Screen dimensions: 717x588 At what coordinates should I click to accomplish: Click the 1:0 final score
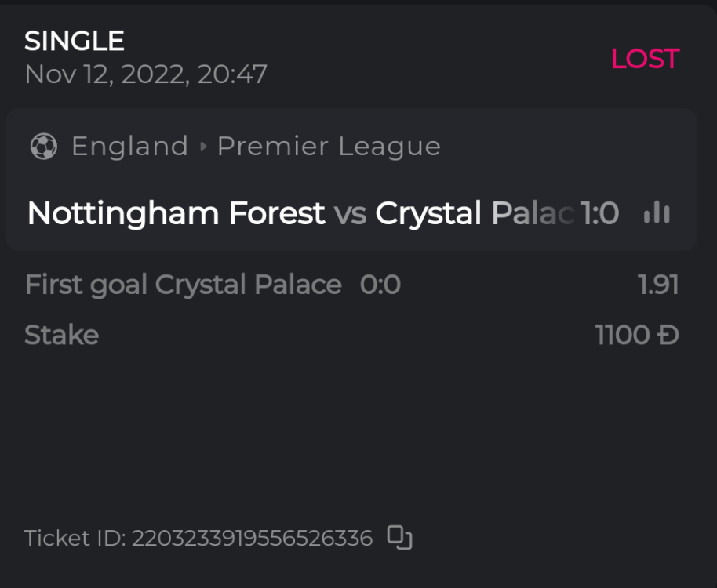600,213
